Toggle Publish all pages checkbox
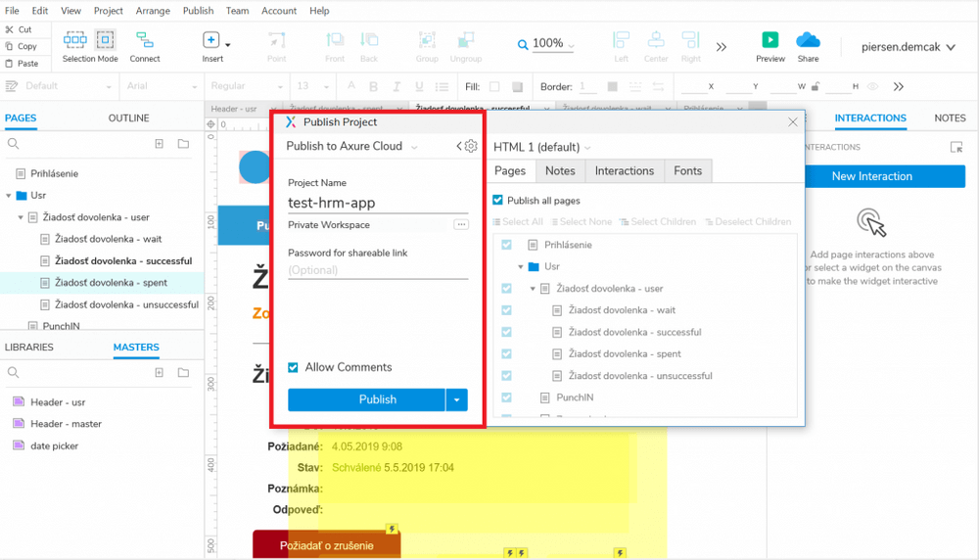Image resolution: width=979 pixels, height=560 pixels. click(x=497, y=200)
